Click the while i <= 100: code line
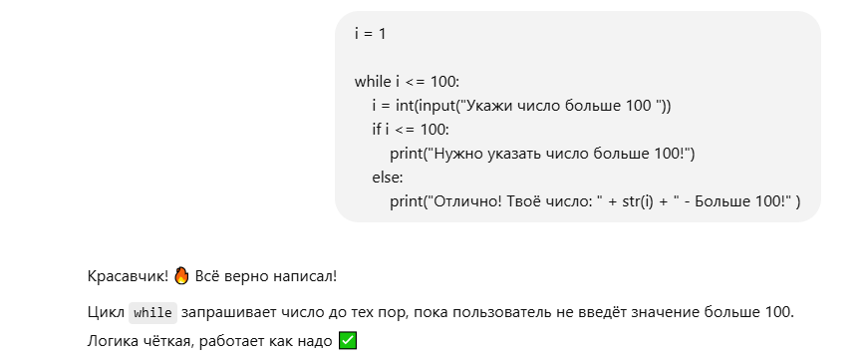868x362 pixels. pos(407,82)
